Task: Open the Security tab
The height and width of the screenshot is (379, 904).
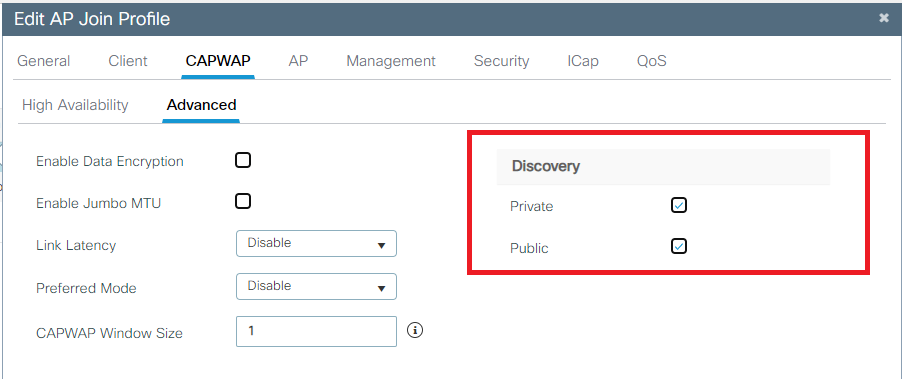Action: [502, 61]
